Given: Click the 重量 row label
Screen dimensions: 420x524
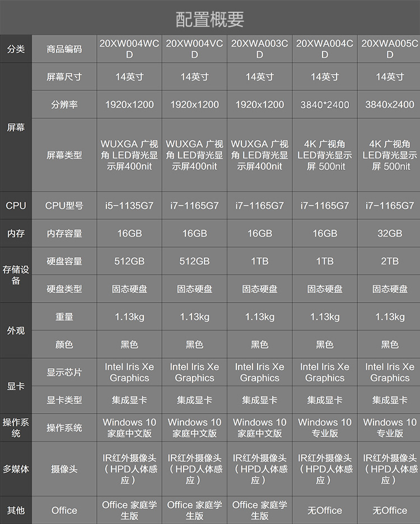Looking at the screenshot, I should click(x=64, y=317).
